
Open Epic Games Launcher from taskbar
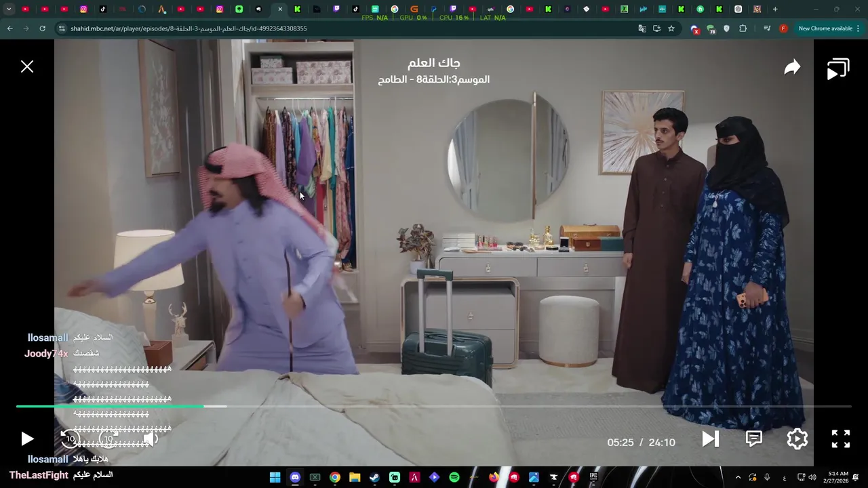click(x=593, y=477)
